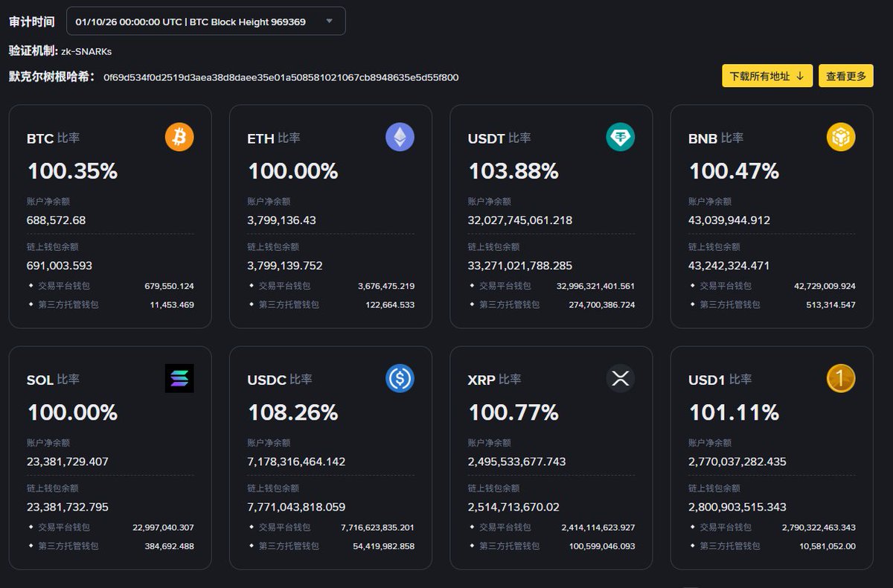This screenshot has height=588, width=893.
Task: Click the 下载所有地址 download button
Action: coord(767,76)
